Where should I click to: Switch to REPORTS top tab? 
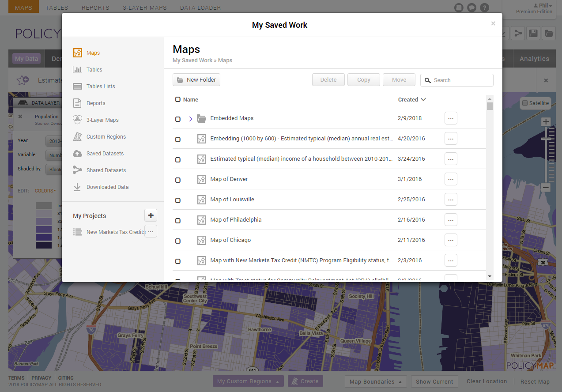coord(95,8)
